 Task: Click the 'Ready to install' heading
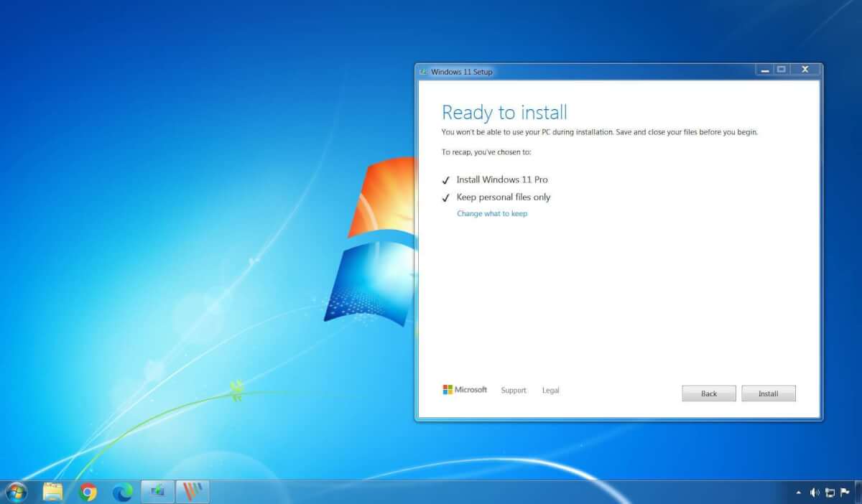click(504, 113)
